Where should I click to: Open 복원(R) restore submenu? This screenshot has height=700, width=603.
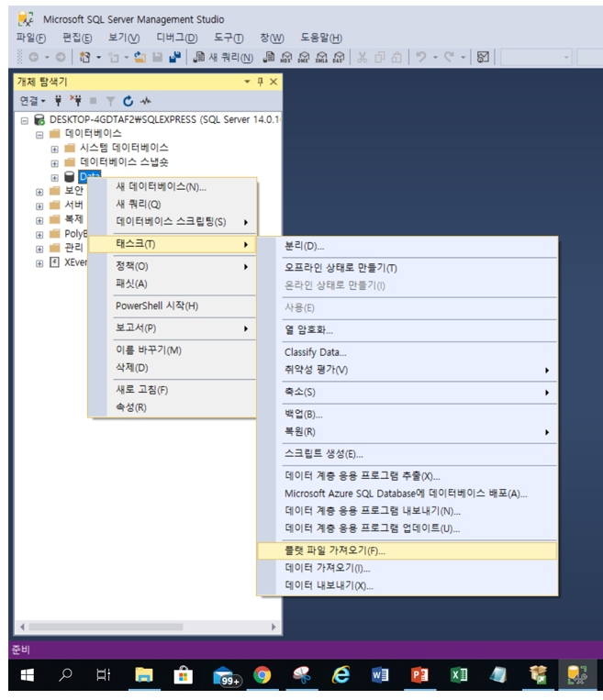click(x=408, y=432)
